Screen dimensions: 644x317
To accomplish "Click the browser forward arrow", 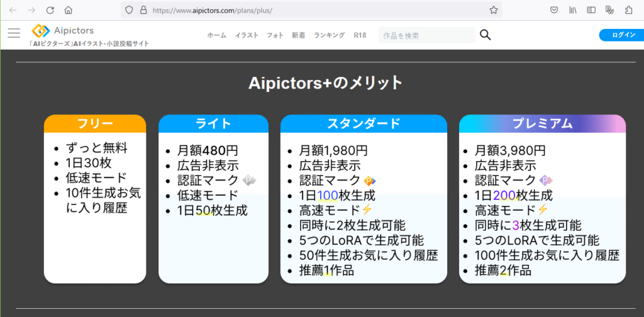I will point(31,10).
